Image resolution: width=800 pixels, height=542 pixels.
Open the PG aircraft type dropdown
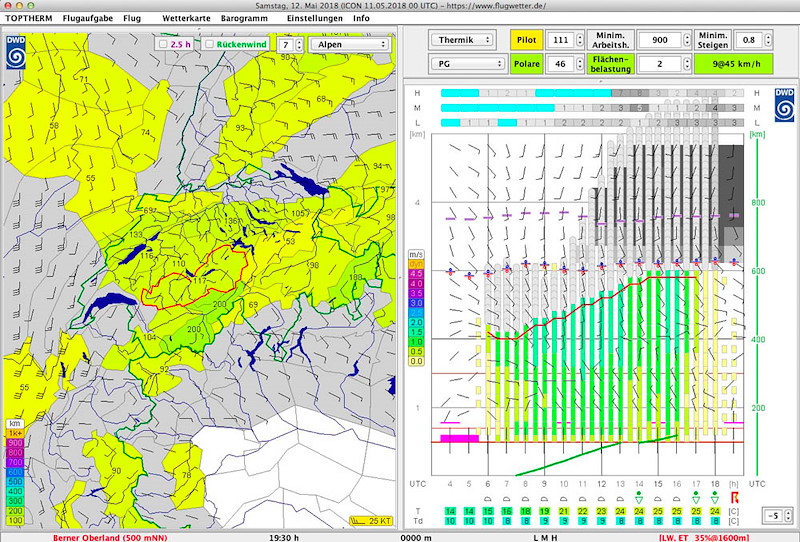click(x=468, y=64)
